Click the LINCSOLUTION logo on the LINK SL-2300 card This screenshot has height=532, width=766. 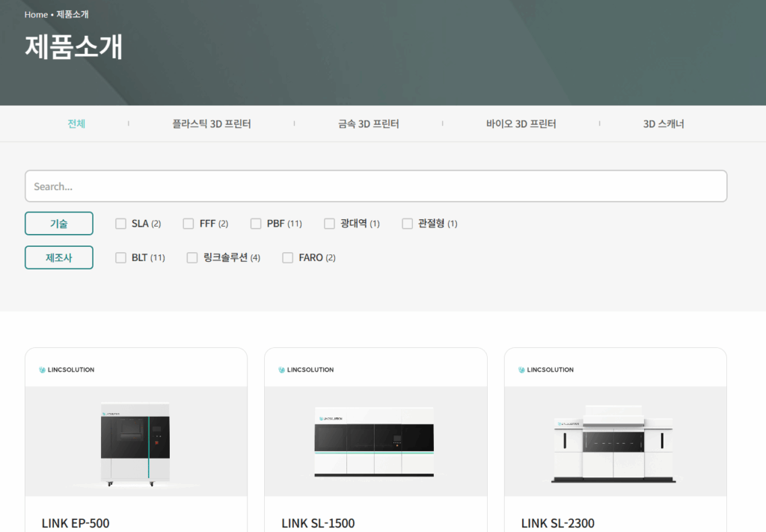pyautogui.click(x=546, y=370)
